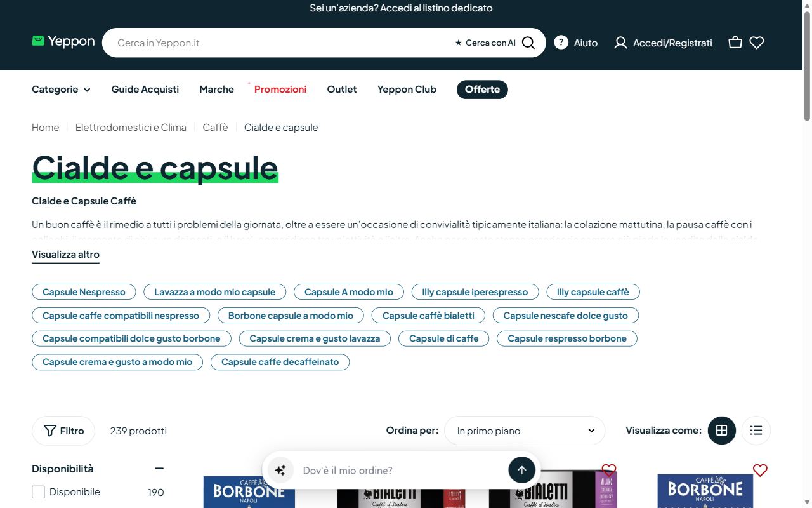The height and width of the screenshot is (508, 812).
Task: Switch to grid view
Action: point(721,431)
